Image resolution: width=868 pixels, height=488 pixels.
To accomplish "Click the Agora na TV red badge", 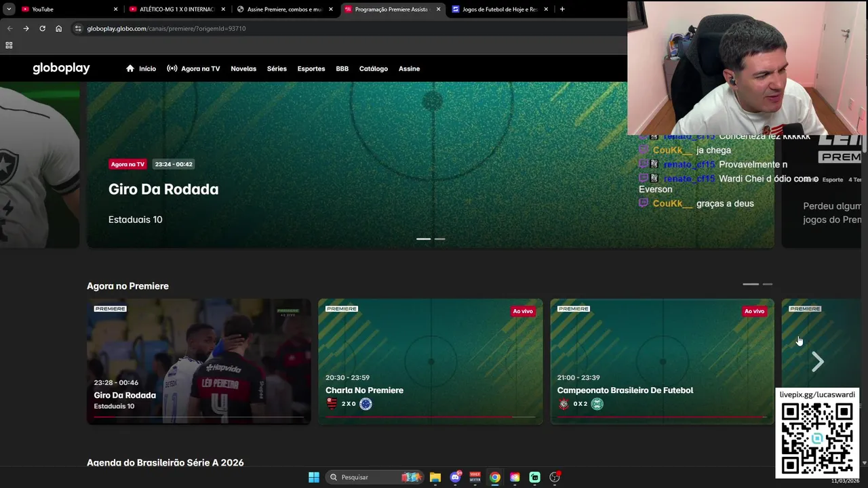I will [127, 164].
